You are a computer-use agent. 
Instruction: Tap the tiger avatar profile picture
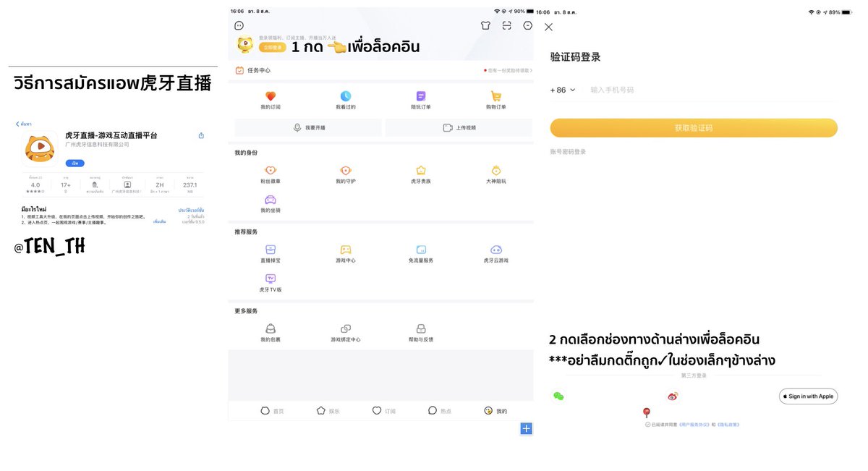point(244,45)
